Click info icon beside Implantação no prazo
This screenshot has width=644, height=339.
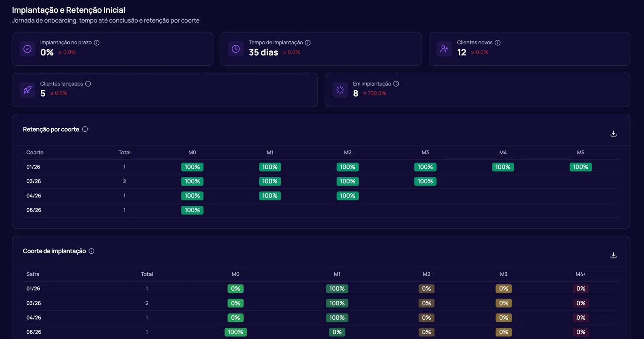[x=97, y=43]
